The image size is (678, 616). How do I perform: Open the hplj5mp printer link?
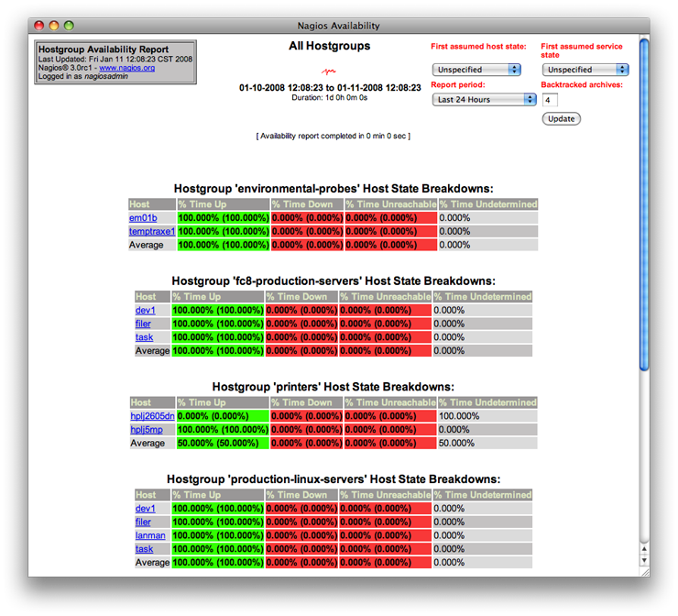[x=147, y=430]
